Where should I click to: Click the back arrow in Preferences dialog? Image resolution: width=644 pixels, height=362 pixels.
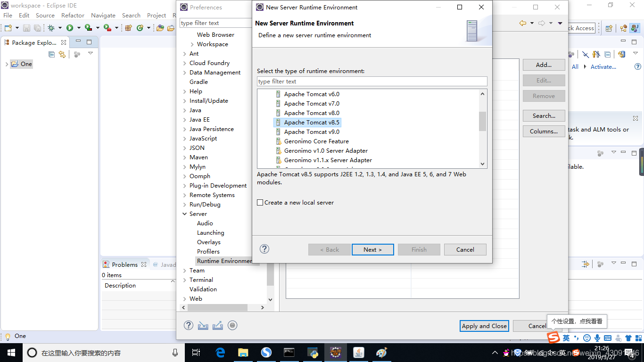coord(522,23)
